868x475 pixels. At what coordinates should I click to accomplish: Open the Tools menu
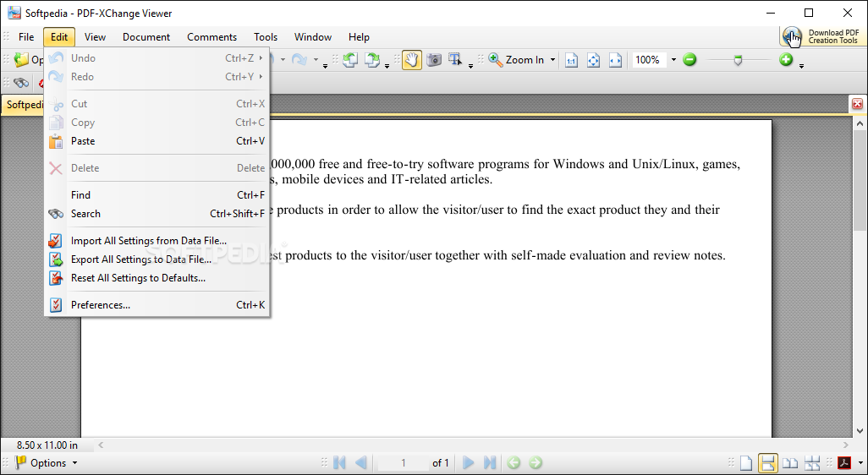pyautogui.click(x=265, y=37)
